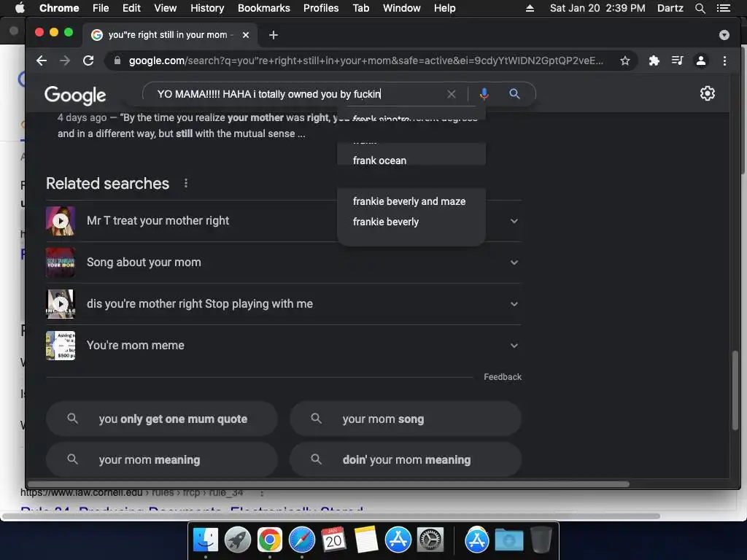Image resolution: width=747 pixels, height=560 pixels.
Task: Open the media control icon
Action: click(x=677, y=61)
